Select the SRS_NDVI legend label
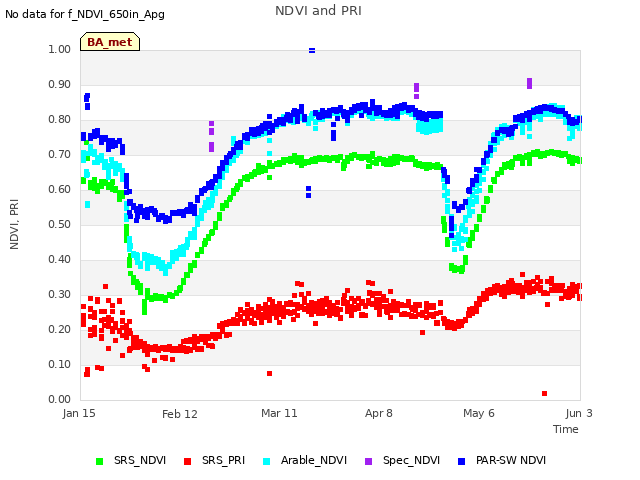640x480 pixels. click(140, 460)
